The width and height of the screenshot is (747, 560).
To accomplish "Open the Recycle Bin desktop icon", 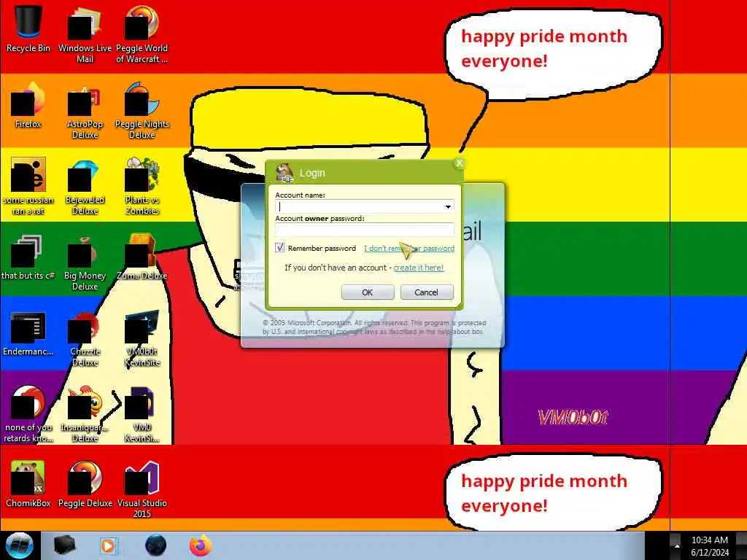I will click(x=28, y=28).
